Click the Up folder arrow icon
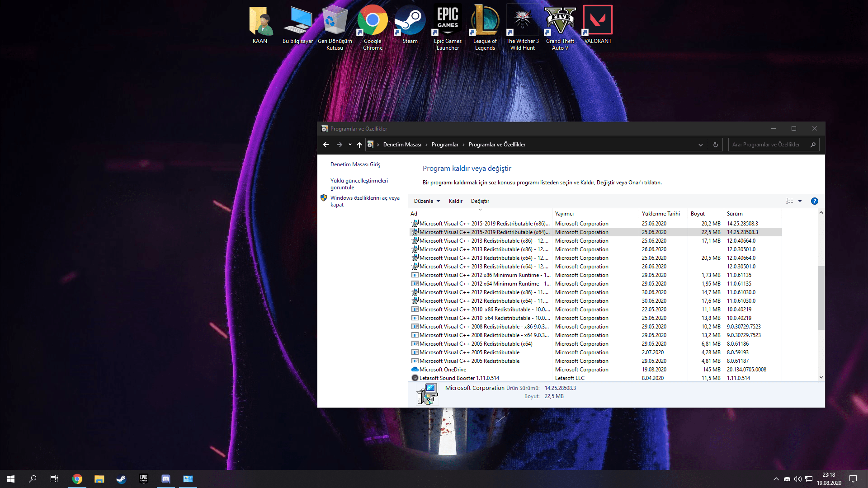 359,145
